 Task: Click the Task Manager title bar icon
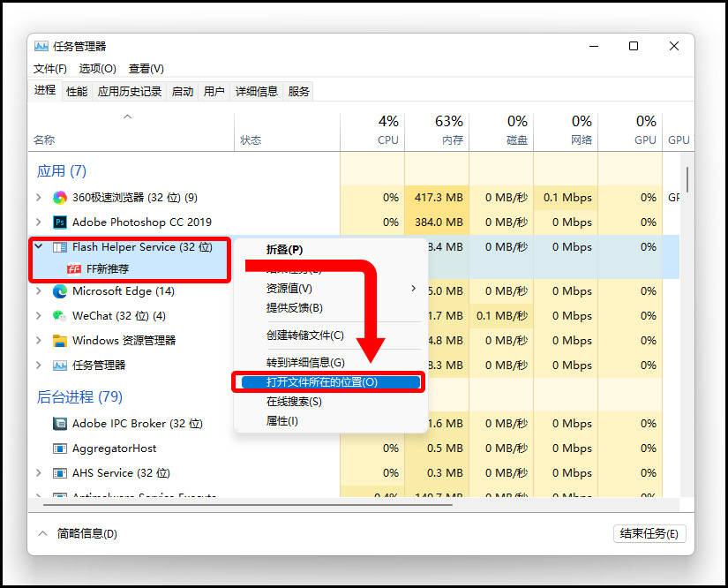coord(41,46)
